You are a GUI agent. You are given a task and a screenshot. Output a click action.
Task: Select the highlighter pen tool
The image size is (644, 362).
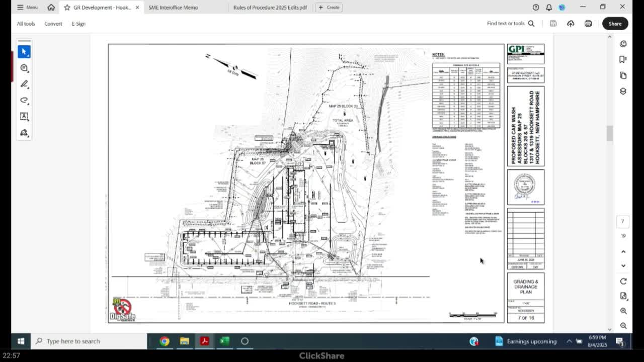[x=24, y=84]
